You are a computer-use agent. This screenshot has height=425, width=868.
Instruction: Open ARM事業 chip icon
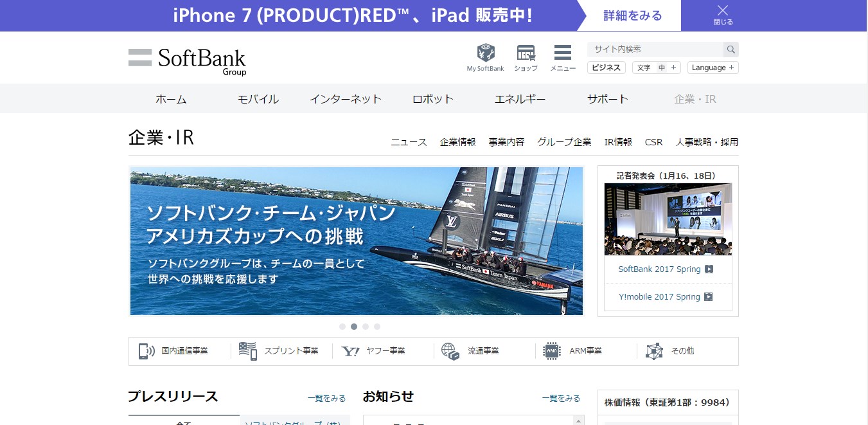point(552,351)
